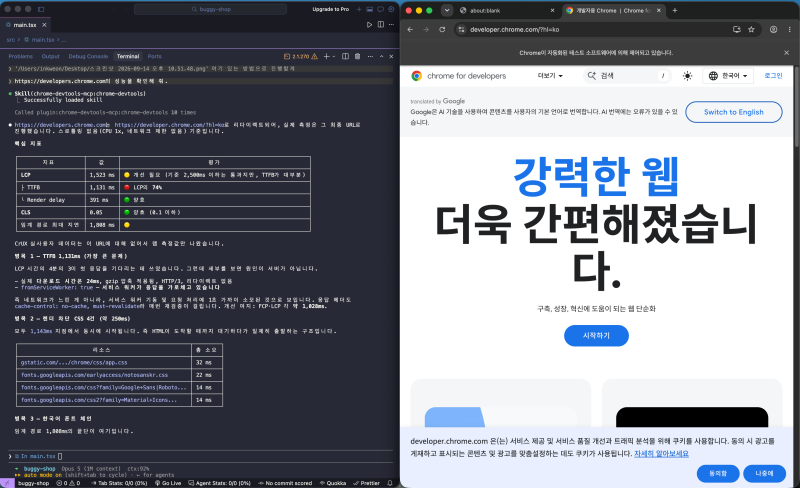
Task: View site information icon in address bar
Action: tap(461, 30)
